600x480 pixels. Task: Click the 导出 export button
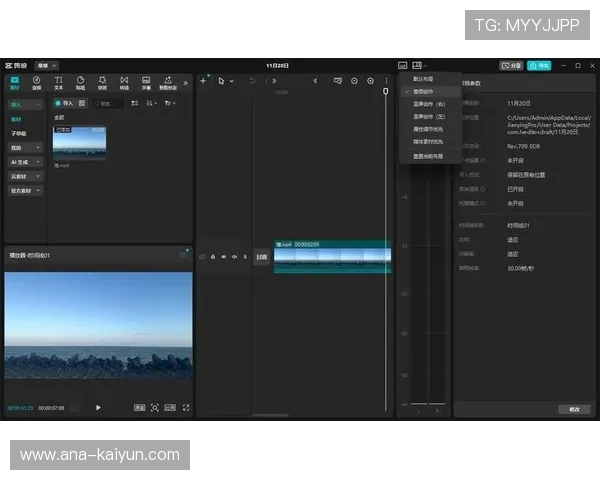pos(539,65)
